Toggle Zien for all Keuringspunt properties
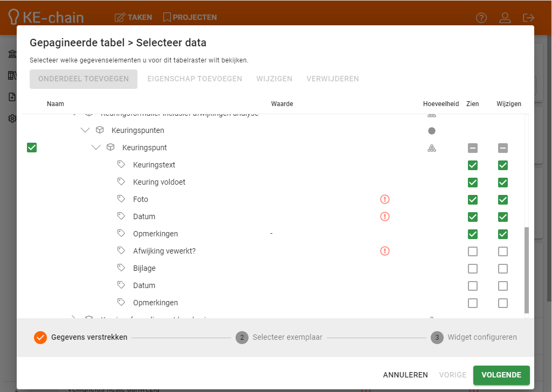 click(473, 148)
